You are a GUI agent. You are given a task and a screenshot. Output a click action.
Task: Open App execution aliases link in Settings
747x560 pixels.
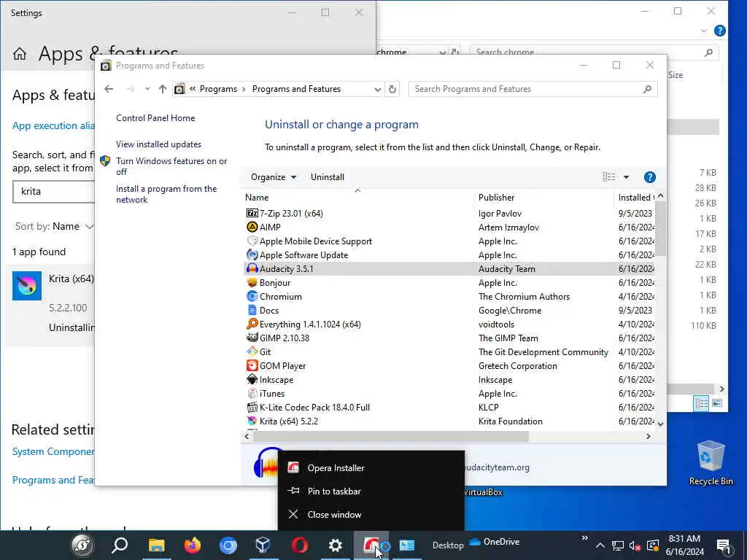[53, 125]
